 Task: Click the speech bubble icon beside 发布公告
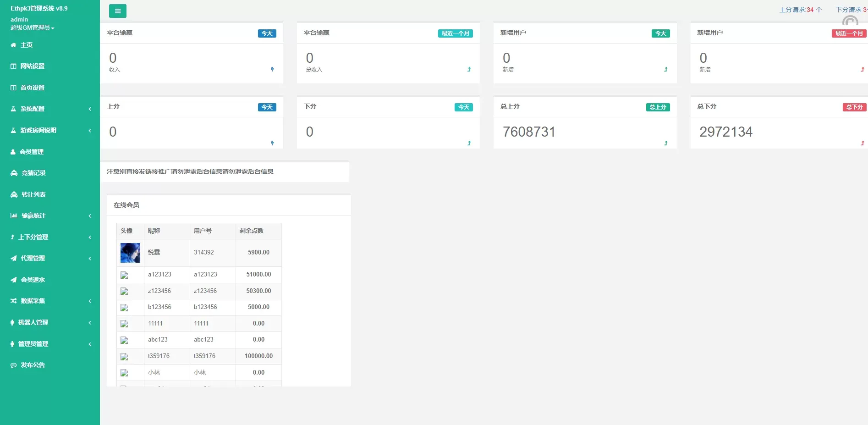[x=14, y=365]
